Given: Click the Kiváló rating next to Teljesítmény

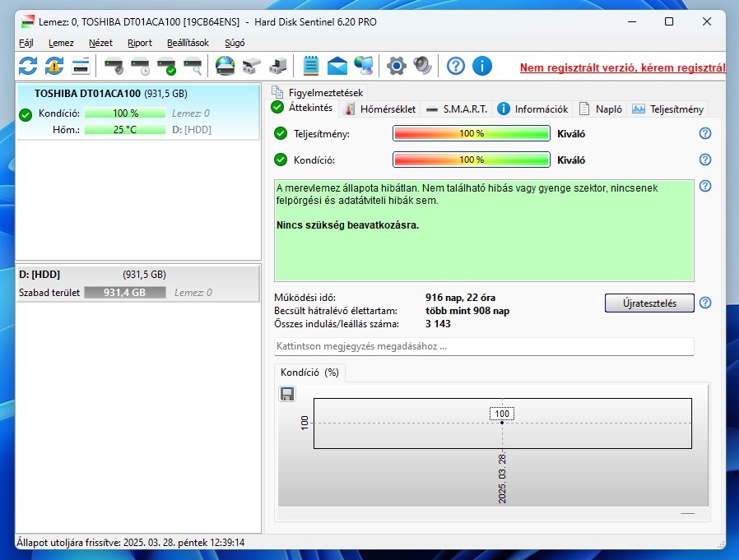Looking at the screenshot, I should 571,134.
